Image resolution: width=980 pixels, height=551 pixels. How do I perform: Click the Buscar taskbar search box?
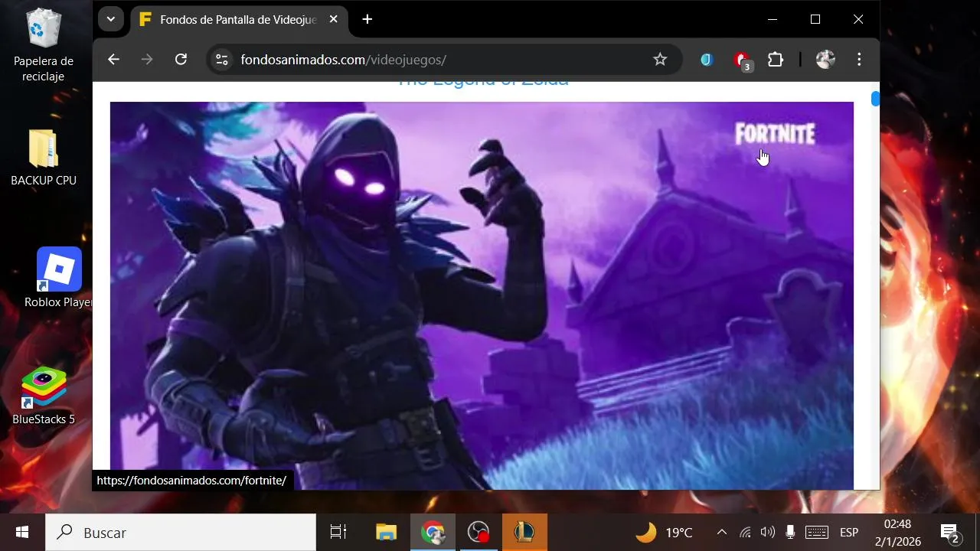pyautogui.click(x=181, y=532)
